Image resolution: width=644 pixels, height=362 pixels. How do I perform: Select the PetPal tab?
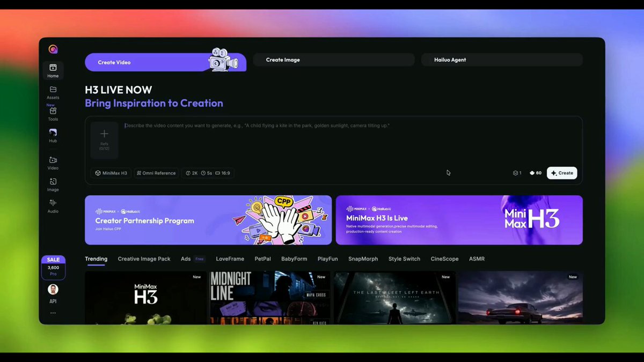(x=262, y=259)
